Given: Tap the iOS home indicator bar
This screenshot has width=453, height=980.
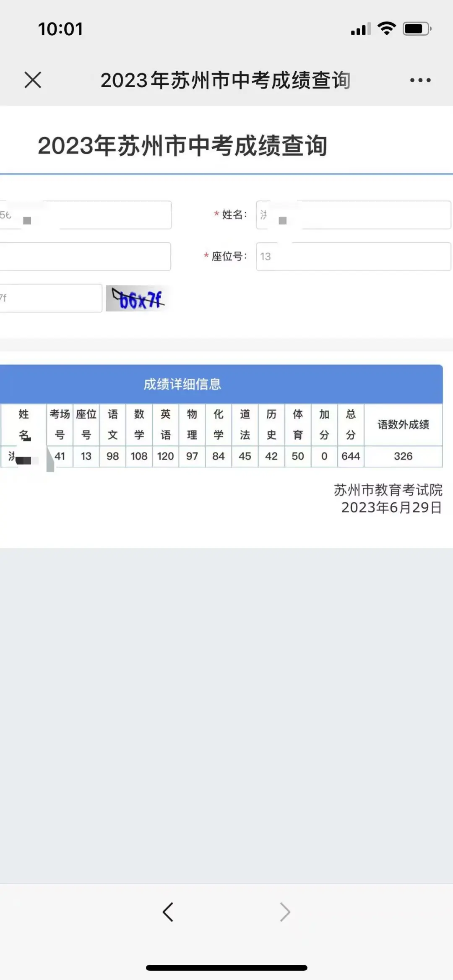Looking at the screenshot, I should coord(226,968).
